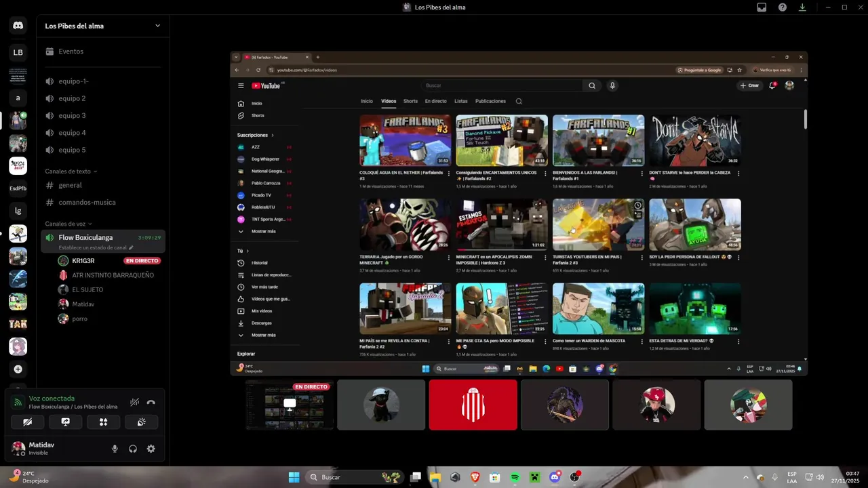Open Discord user settings gear
The width and height of the screenshot is (868, 488).
[151, 449]
